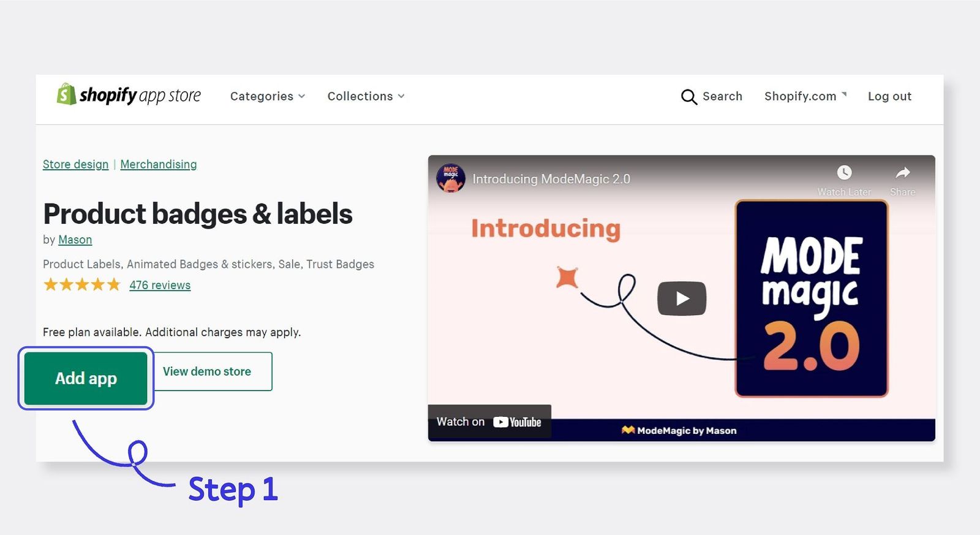
Task: Open the Mason developer link
Action: (x=75, y=240)
